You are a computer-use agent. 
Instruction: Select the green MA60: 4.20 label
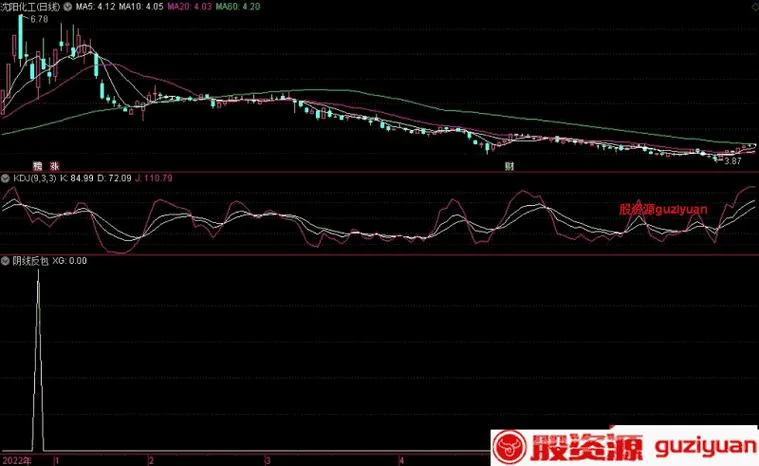coord(238,7)
